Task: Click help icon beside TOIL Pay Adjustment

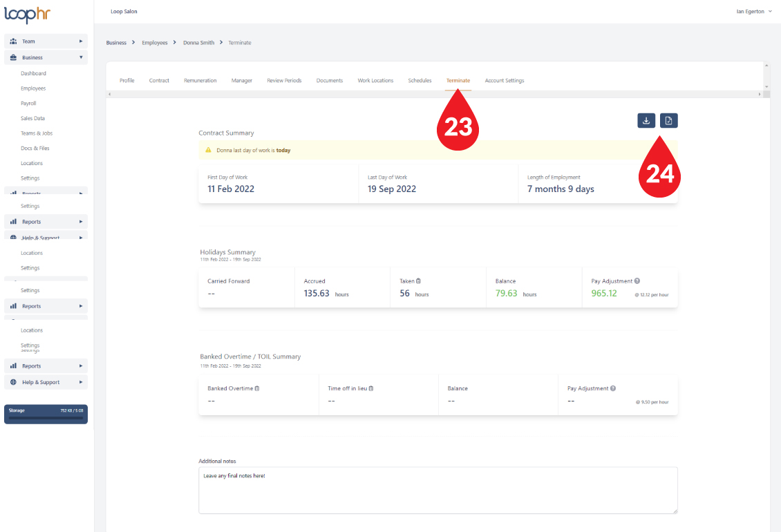Action: [613, 388]
